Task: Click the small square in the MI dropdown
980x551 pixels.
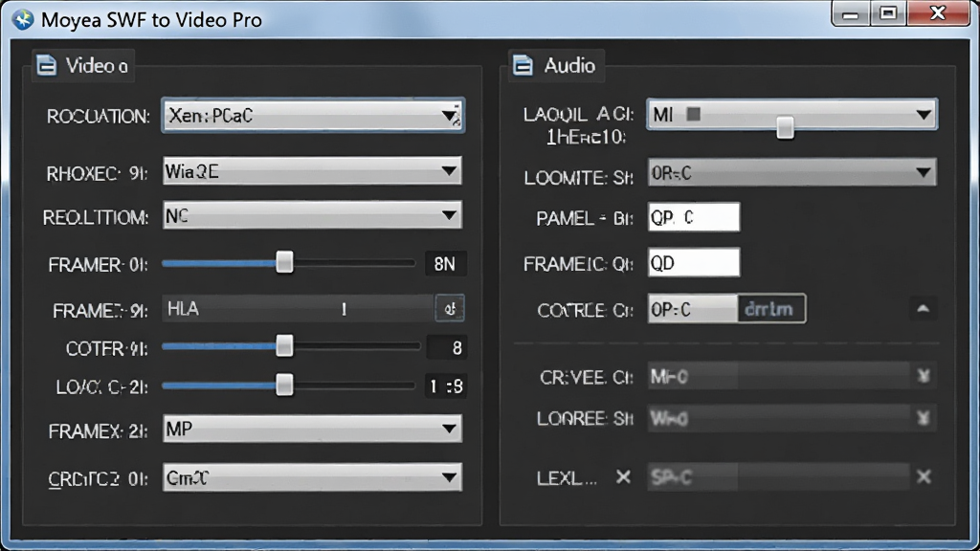Action: (x=693, y=114)
